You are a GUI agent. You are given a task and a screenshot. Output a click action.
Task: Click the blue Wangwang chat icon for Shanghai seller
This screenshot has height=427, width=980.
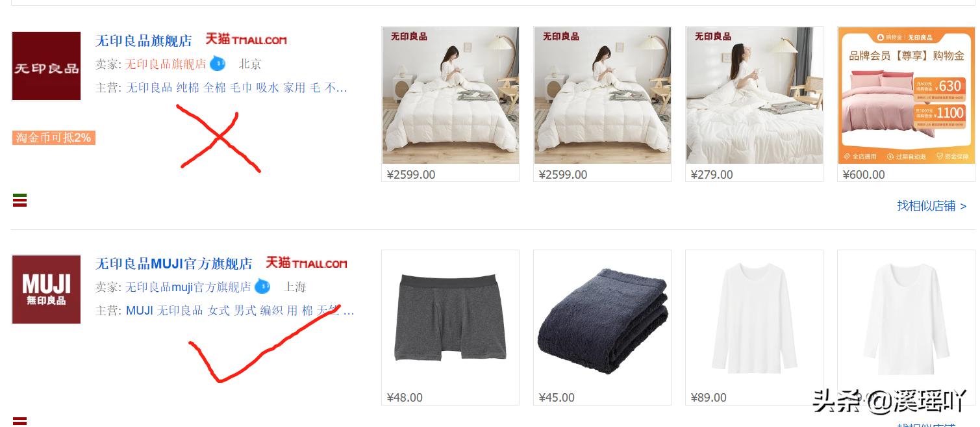(x=262, y=287)
